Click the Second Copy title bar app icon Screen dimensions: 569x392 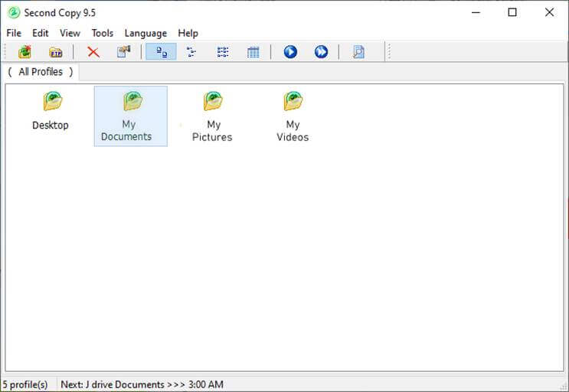pos(14,13)
